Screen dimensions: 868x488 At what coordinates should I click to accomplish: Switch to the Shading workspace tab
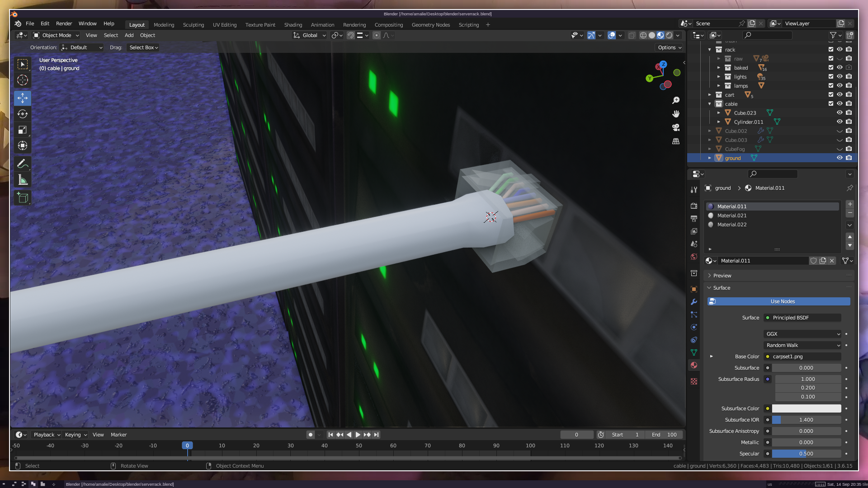click(x=293, y=25)
